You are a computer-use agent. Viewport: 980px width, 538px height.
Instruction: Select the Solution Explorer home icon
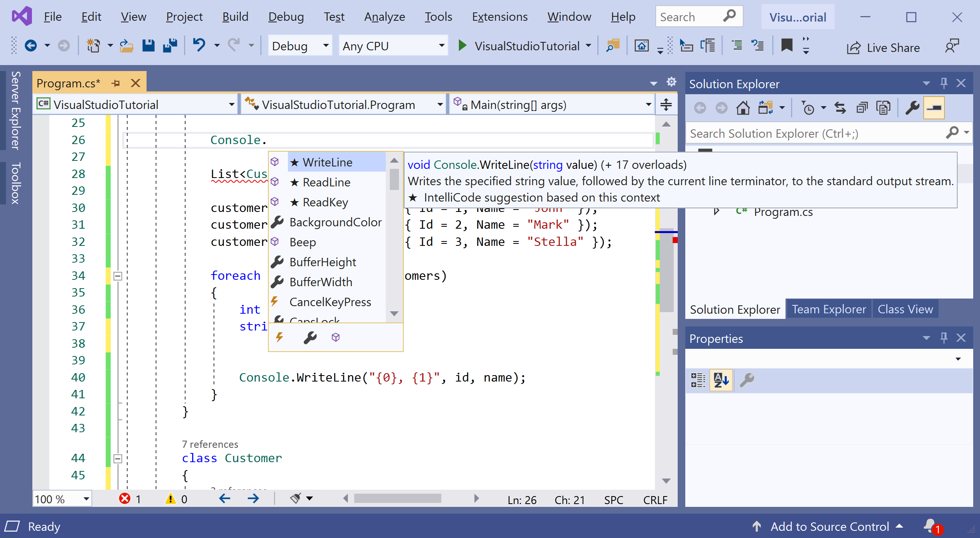click(743, 108)
